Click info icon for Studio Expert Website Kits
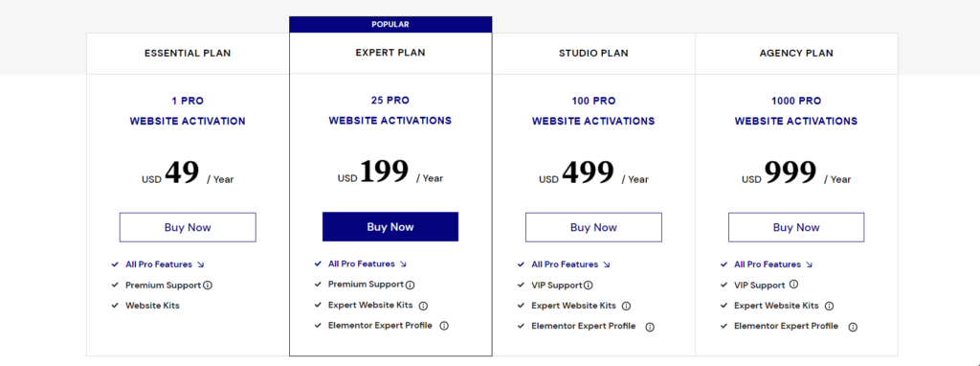Screen dimensions: 980x366 point(626,306)
